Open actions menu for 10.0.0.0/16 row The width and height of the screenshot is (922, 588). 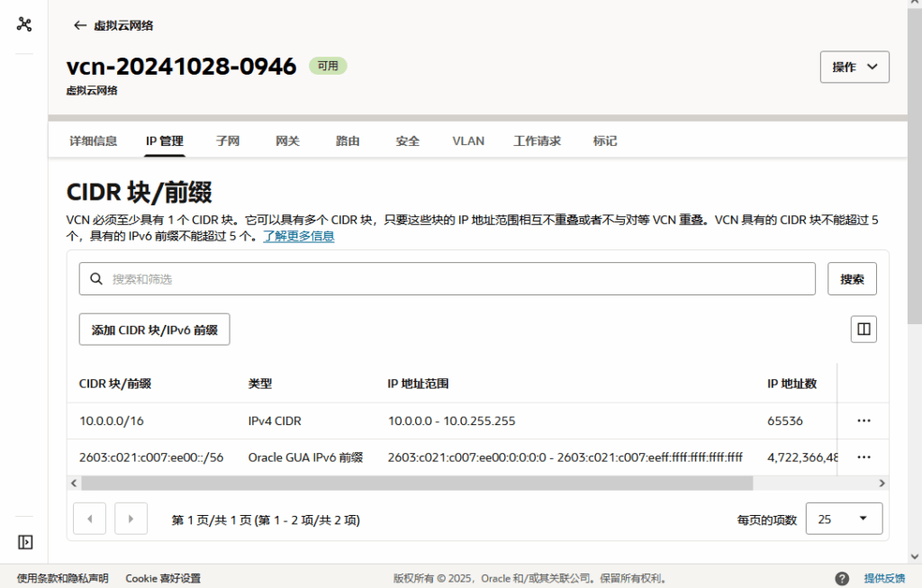click(x=863, y=421)
